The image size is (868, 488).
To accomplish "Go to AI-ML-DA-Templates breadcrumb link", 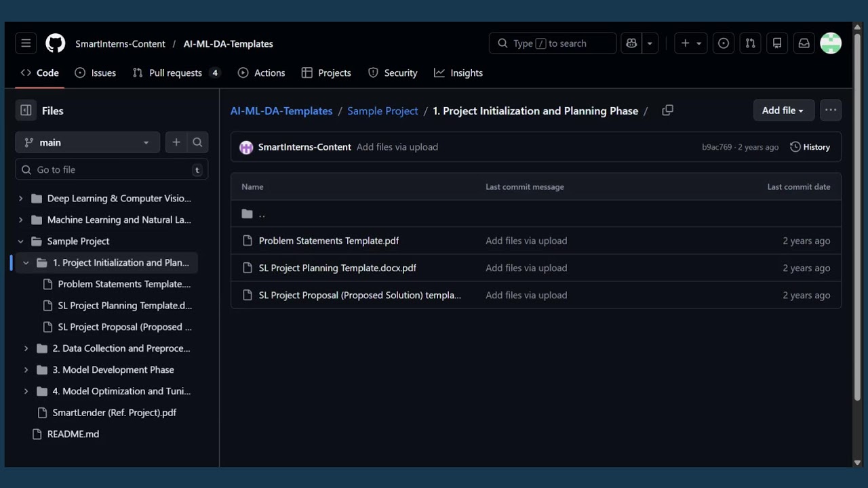I will point(281,110).
